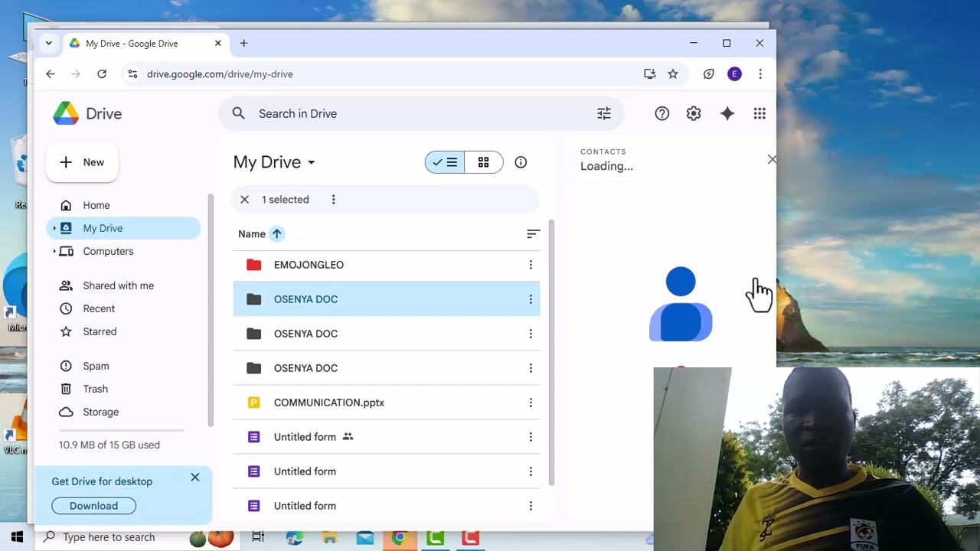The width and height of the screenshot is (980, 551).
Task: Sort by Name column header
Action: pyautogui.click(x=252, y=234)
